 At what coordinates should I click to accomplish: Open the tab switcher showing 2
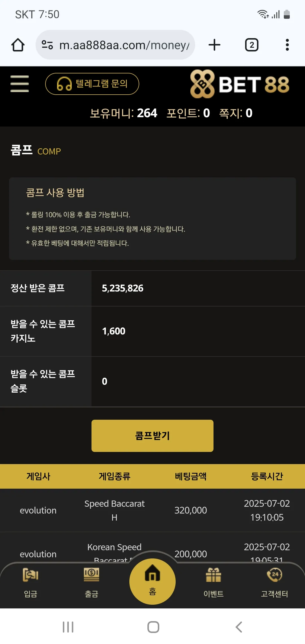tap(252, 45)
